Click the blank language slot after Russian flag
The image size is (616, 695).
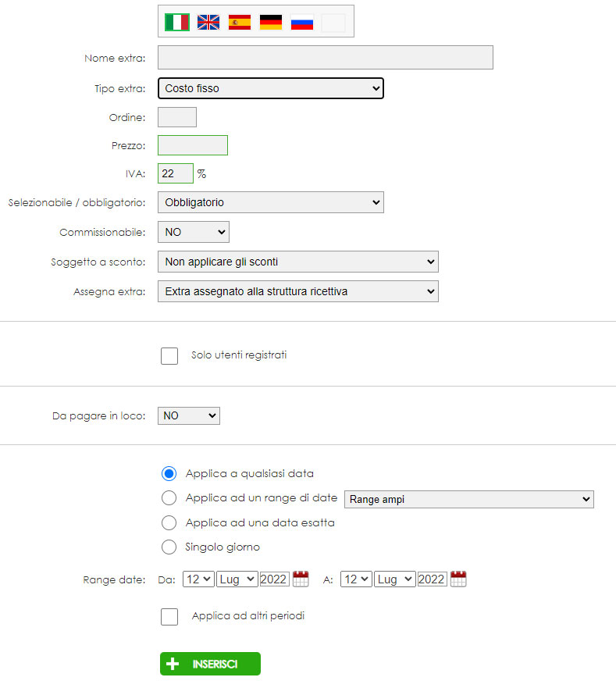[x=333, y=22]
